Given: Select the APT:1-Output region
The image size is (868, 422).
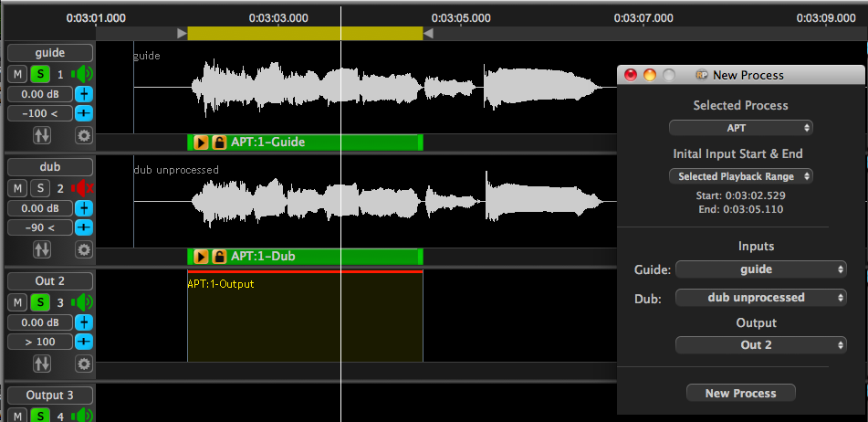Looking at the screenshot, I should coord(305,316).
